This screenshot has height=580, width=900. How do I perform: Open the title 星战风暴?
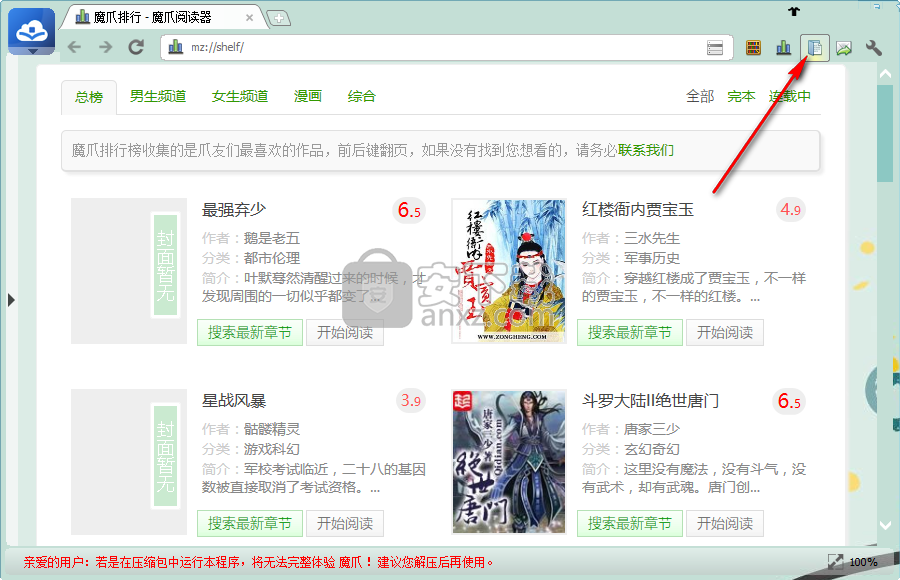coord(234,401)
